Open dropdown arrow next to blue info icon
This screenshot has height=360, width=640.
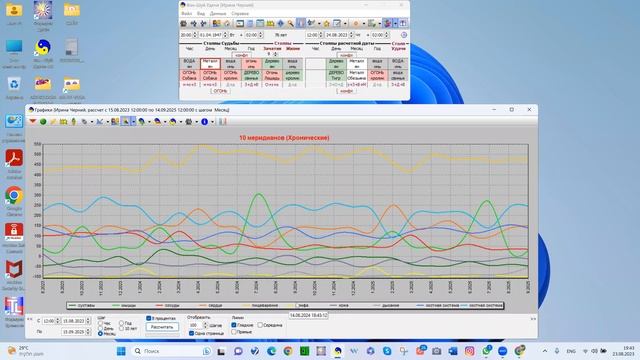[212, 122]
